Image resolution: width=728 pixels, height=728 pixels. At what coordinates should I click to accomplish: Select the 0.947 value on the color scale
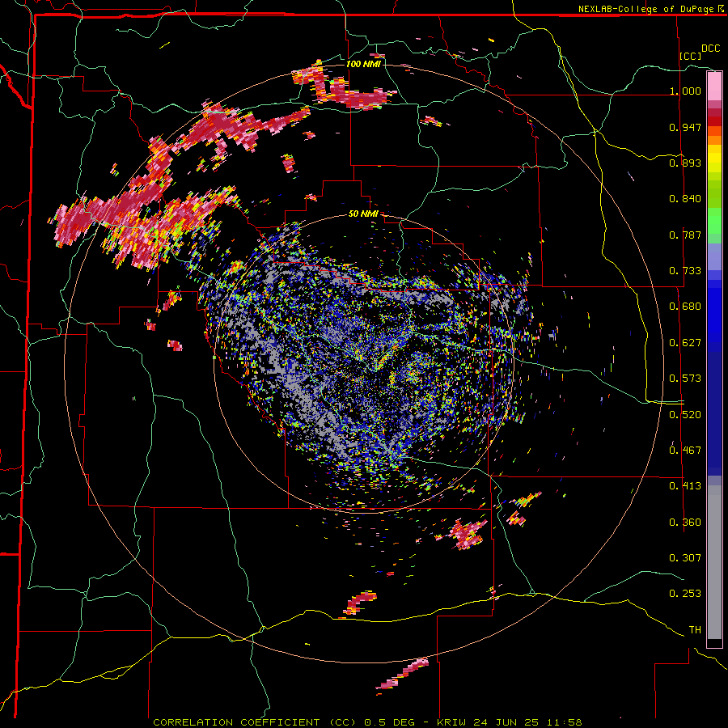point(685,127)
